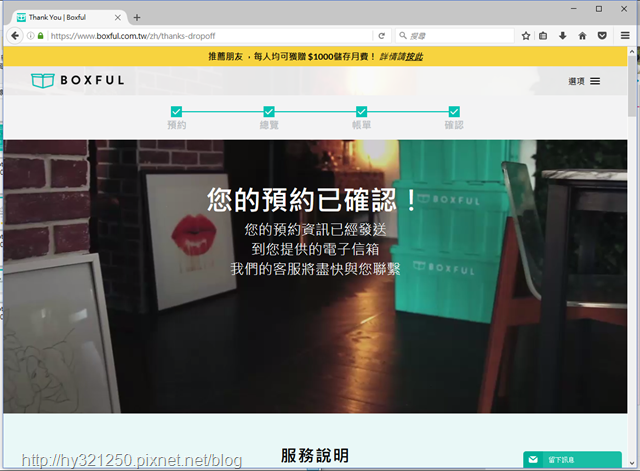Bookmark this page with the star icon

(526, 36)
